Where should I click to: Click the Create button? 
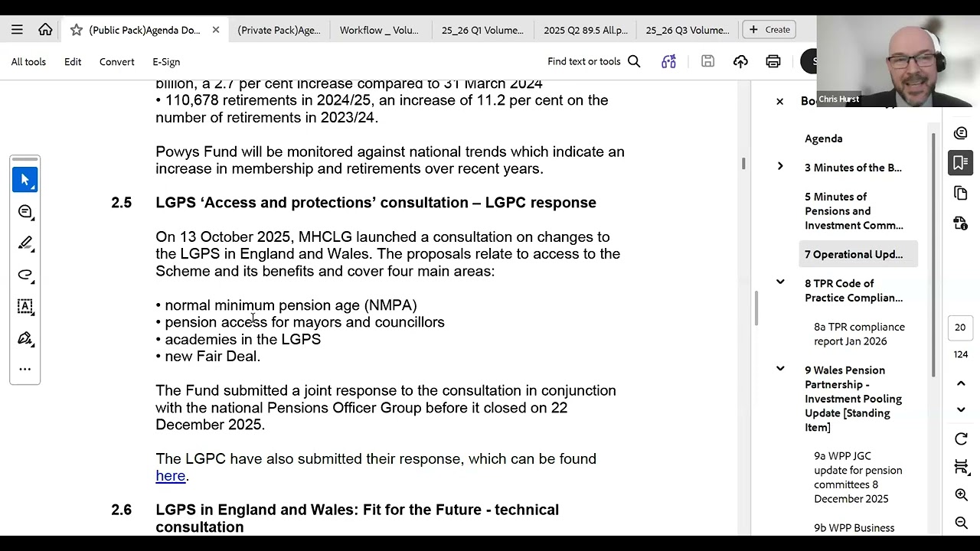click(769, 30)
